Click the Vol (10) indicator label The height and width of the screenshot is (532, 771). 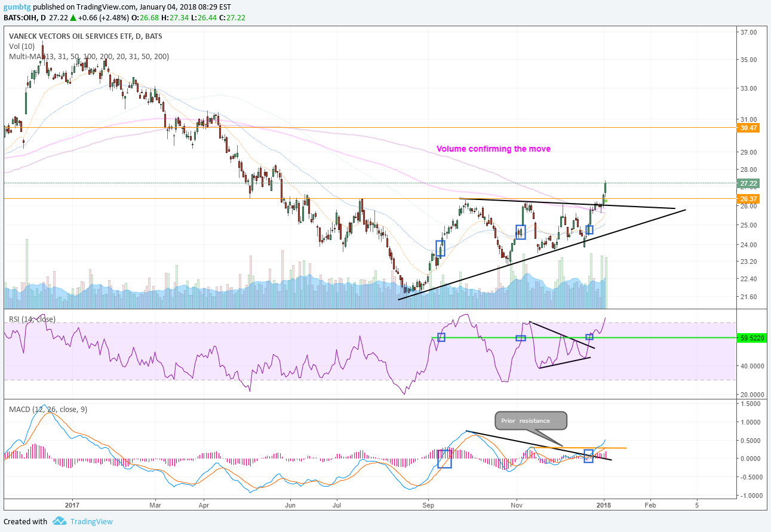pyautogui.click(x=21, y=46)
